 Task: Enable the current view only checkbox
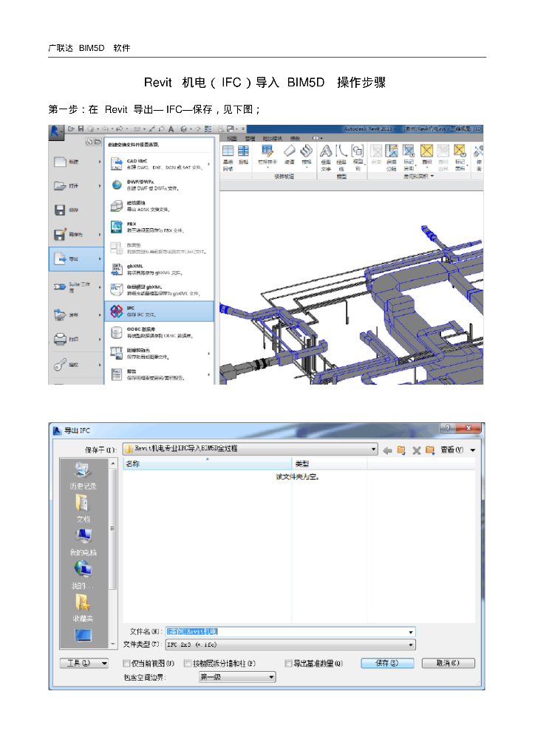[x=127, y=664]
